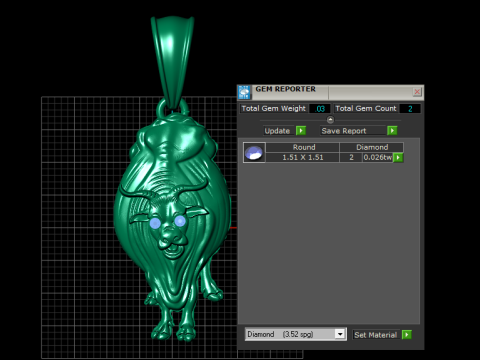Click the 'Total Gem Count' label
480x360 pixels.
click(366, 109)
